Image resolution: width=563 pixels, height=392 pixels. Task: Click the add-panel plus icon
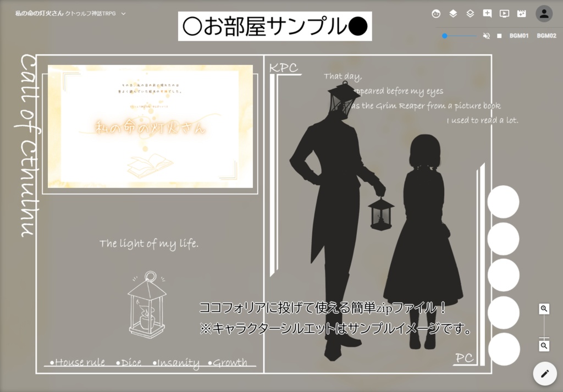(487, 14)
